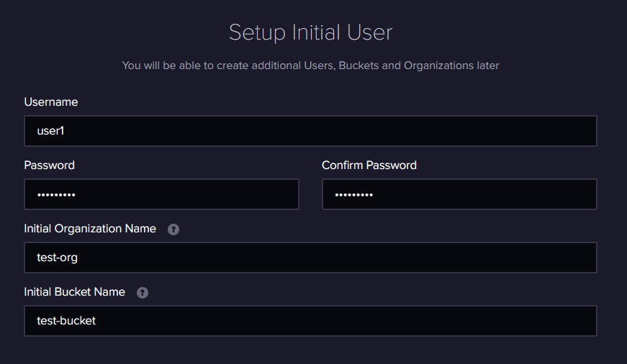Click the subtitle about additional Users and Buckets
The height and width of the screenshot is (364, 627).
(310, 65)
